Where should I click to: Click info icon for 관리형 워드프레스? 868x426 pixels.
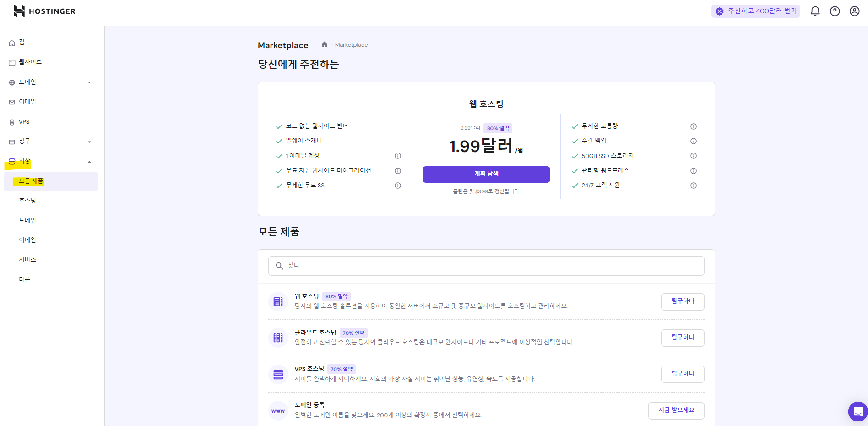pos(694,171)
